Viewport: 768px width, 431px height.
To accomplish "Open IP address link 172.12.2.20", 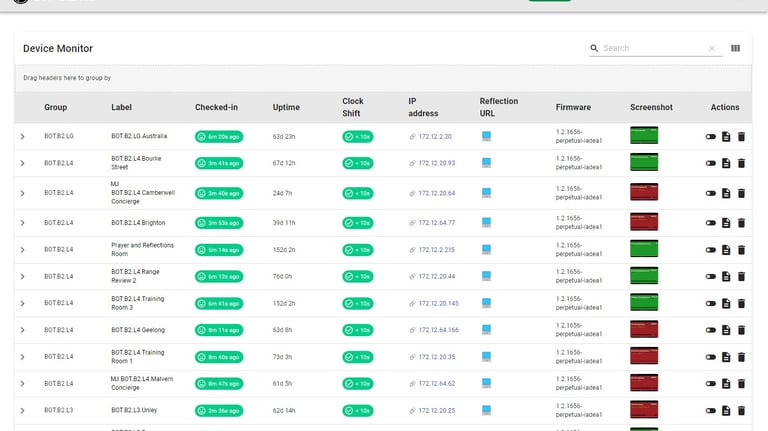I will (x=435, y=137).
